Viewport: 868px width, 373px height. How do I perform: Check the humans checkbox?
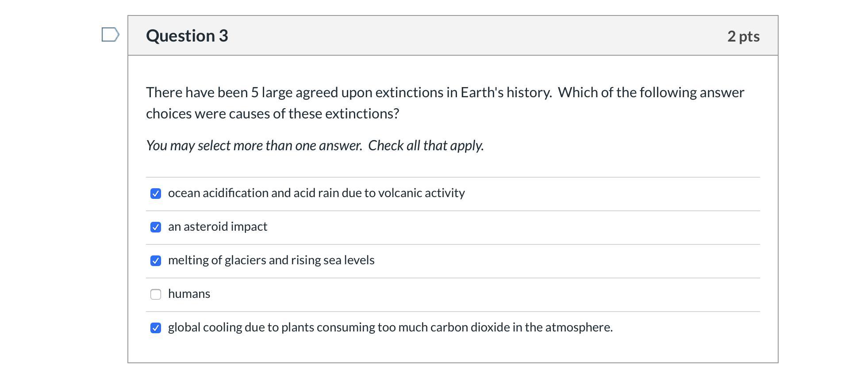(156, 294)
